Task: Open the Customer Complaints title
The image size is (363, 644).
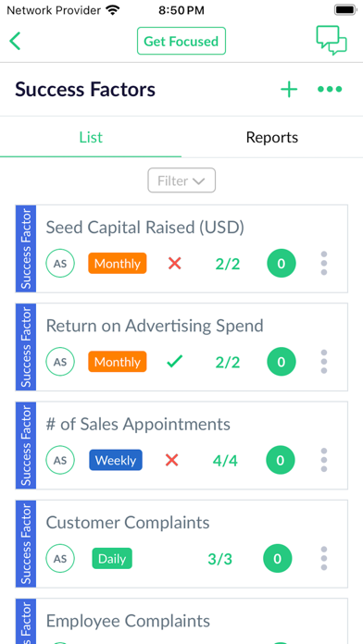Action: point(128,523)
